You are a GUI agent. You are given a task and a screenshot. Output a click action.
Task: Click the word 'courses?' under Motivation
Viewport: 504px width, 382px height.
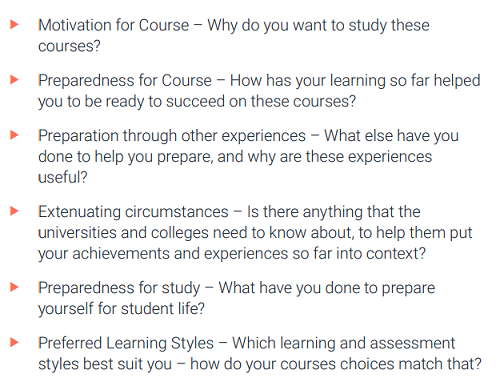point(69,46)
